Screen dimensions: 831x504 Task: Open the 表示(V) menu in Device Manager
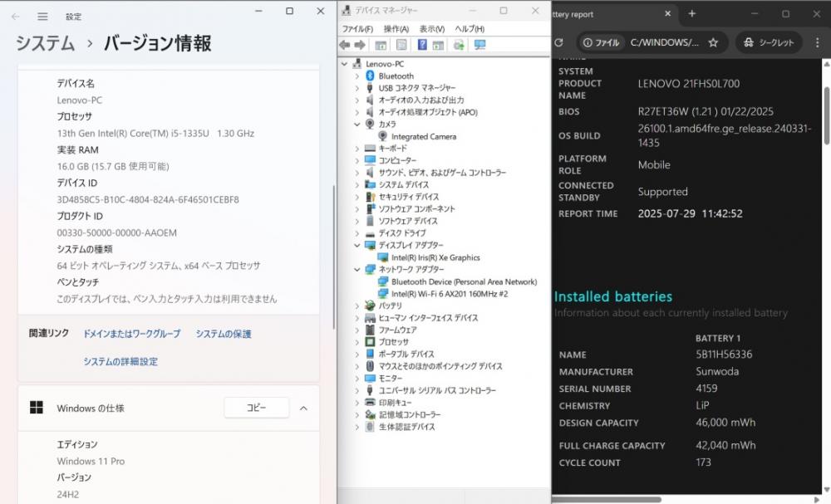[432, 28]
